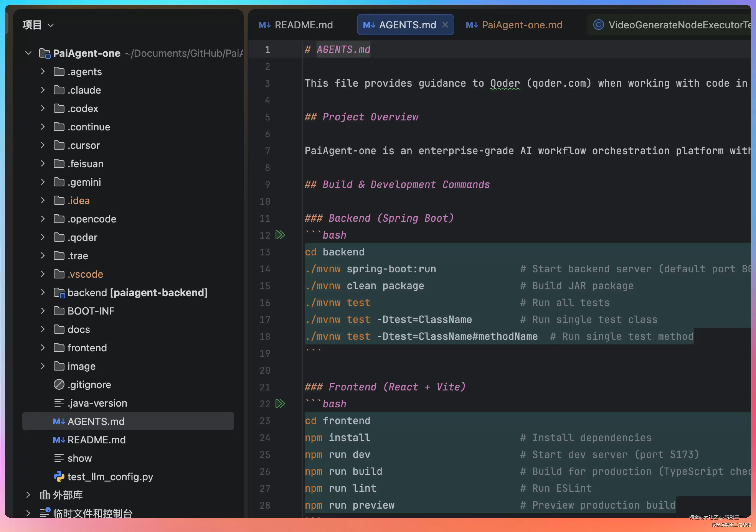Click the markdown icon on PaiAgent-one.md tab

[x=472, y=25]
